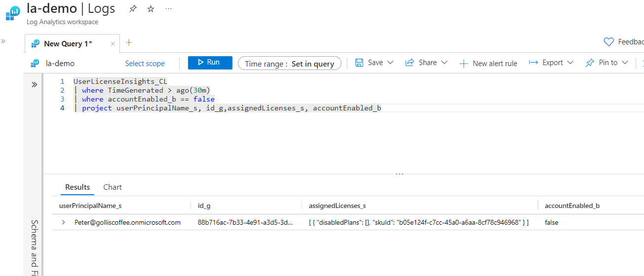This screenshot has width=644, height=276.
Task: Open the more options ellipsis in the title
Action: click(169, 9)
